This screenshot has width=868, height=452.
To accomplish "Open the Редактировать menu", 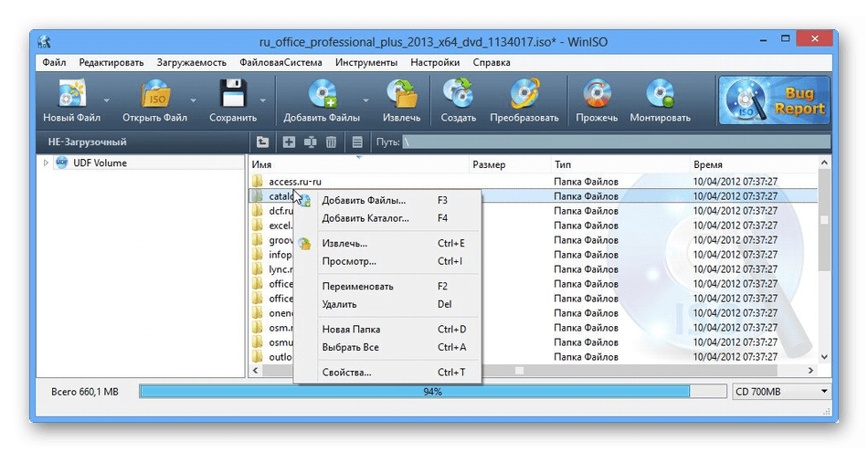I will [x=111, y=62].
